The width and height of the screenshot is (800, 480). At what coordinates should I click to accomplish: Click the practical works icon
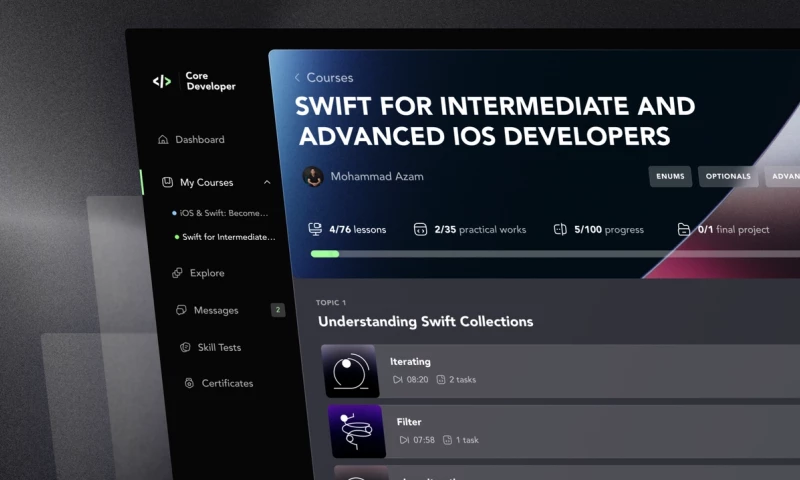(x=420, y=230)
